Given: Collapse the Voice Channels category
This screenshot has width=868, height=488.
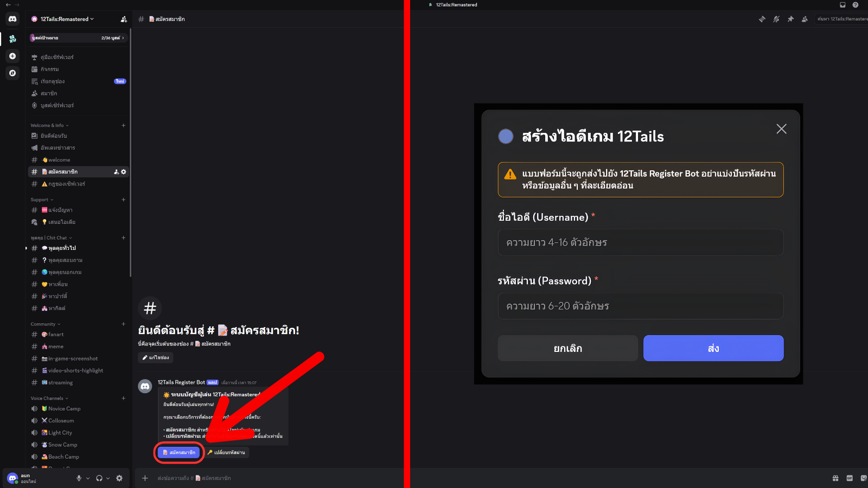Looking at the screenshot, I should pos(49,399).
